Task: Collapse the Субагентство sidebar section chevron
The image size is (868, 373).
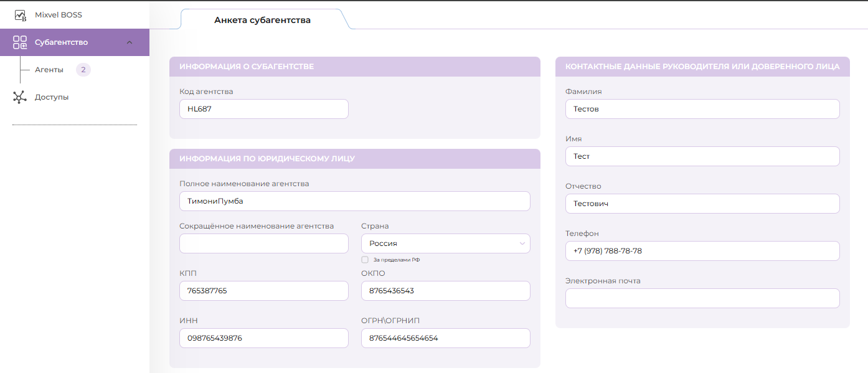Action: pyautogui.click(x=130, y=42)
